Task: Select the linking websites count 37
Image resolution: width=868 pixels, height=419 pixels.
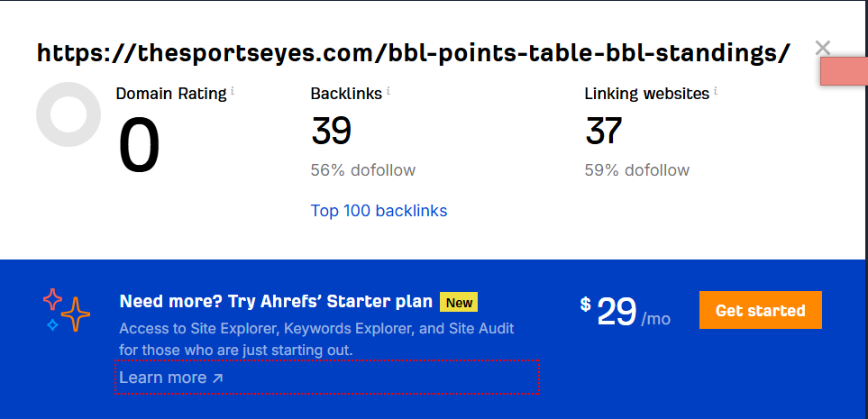Action: point(603,132)
